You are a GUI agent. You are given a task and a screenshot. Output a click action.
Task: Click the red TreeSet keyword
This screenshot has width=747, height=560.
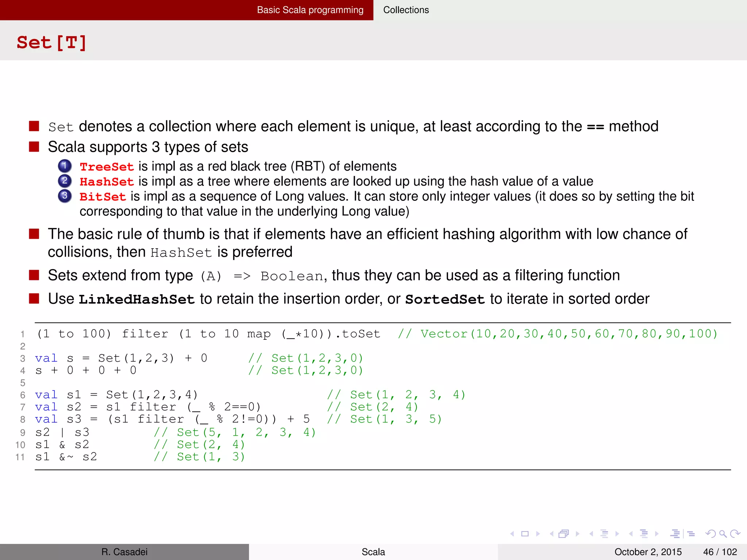(x=107, y=167)
